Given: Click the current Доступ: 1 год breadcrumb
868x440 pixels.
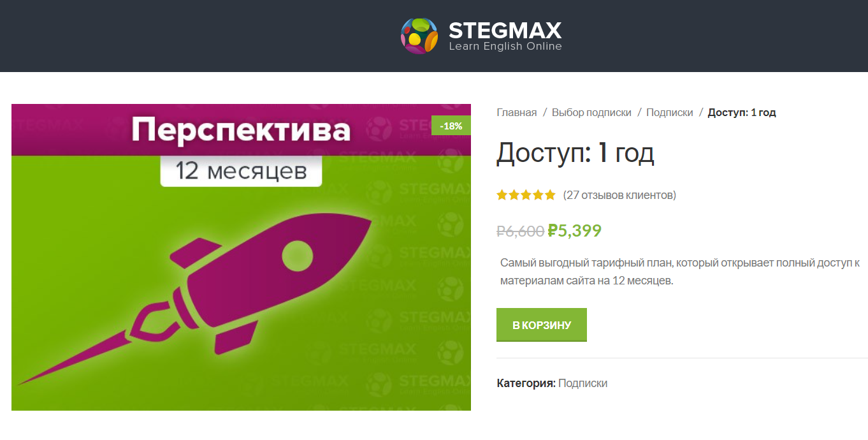Looking at the screenshot, I should click(742, 112).
